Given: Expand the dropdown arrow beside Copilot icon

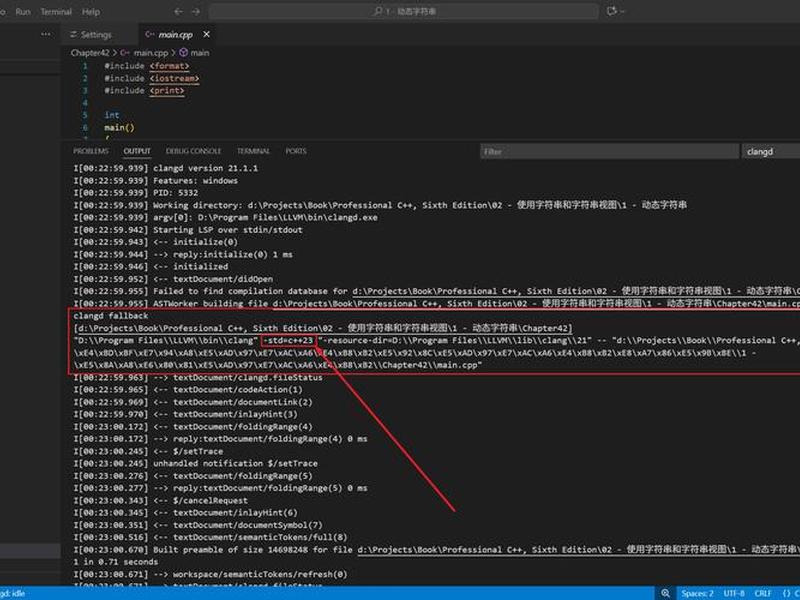Looking at the screenshot, I should pos(622,11).
